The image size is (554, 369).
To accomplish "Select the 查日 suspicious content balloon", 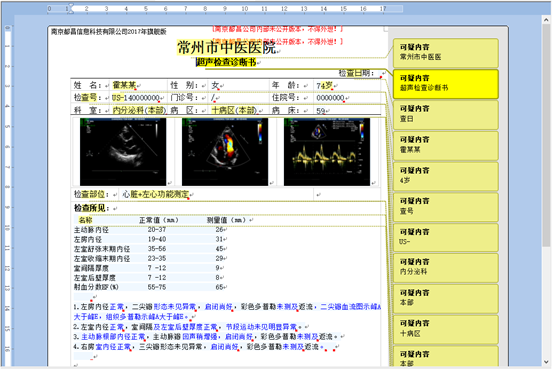I will pos(446,115).
